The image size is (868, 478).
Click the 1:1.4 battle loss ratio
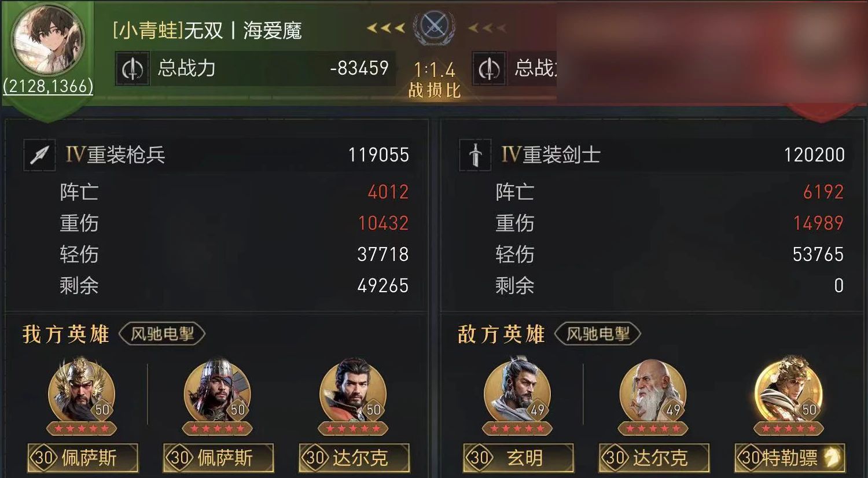click(434, 70)
